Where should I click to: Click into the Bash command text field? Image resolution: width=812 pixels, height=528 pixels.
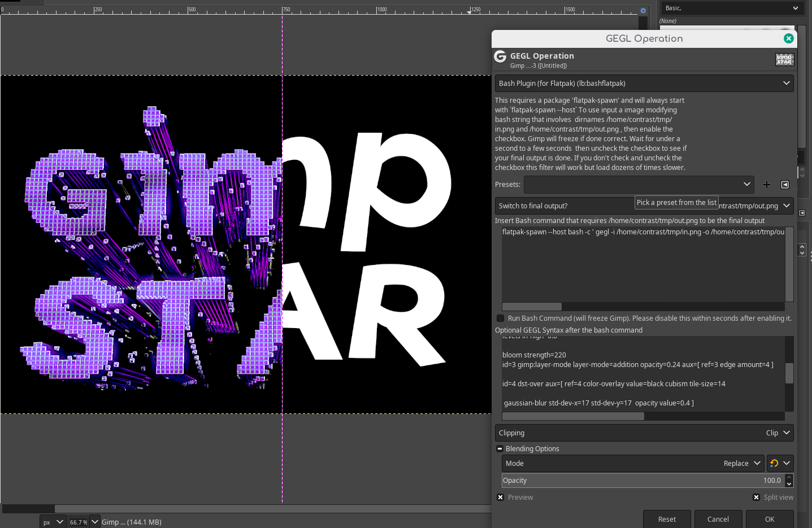click(x=643, y=264)
